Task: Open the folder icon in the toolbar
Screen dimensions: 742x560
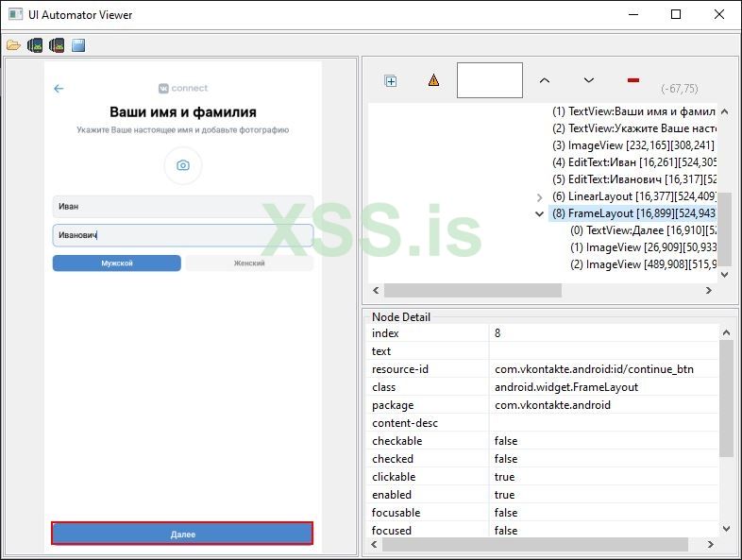Action: coord(13,45)
